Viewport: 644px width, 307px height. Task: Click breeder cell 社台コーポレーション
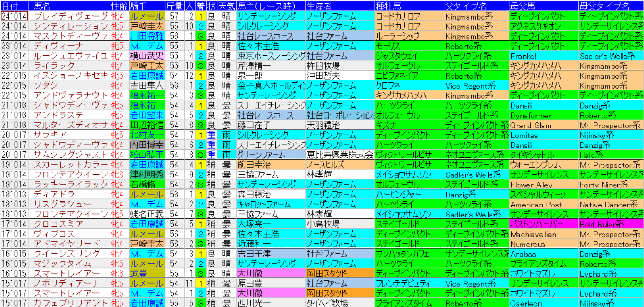339,115
